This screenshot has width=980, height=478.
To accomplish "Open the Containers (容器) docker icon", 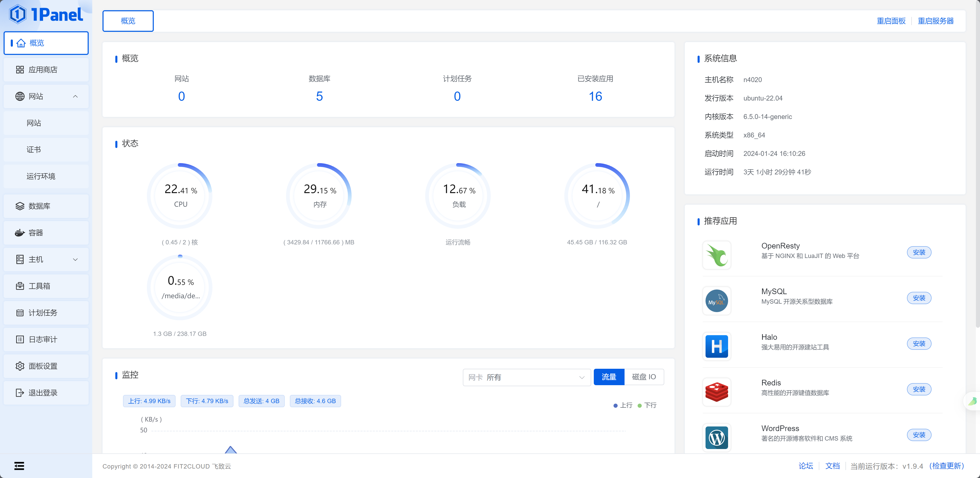I will [20, 233].
